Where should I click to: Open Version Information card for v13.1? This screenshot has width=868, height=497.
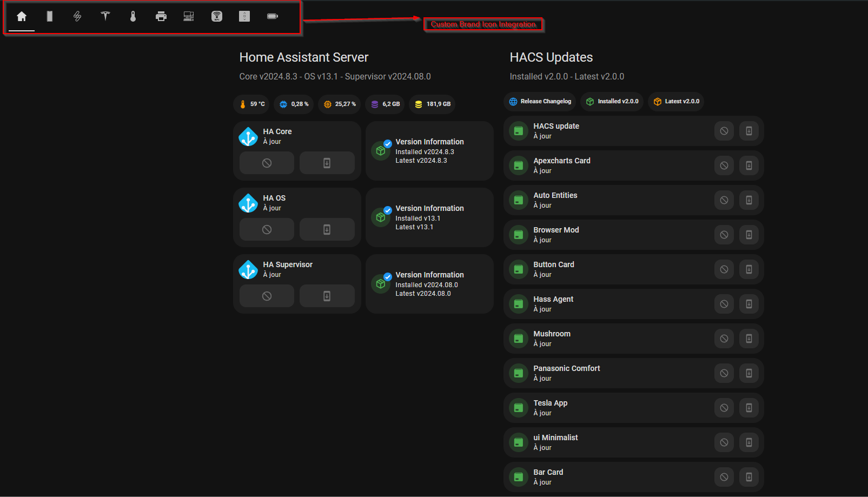click(429, 217)
